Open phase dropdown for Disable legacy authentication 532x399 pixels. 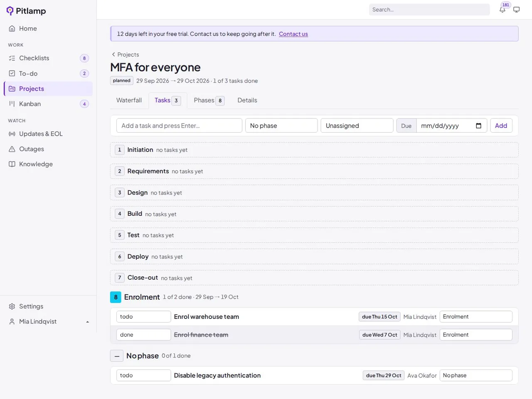click(x=476, y=375)
